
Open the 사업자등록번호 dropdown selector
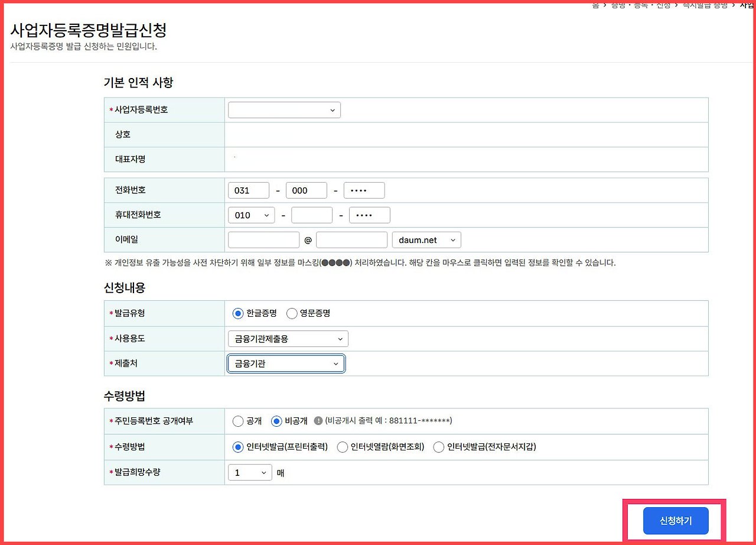click(x=283, y=109)
